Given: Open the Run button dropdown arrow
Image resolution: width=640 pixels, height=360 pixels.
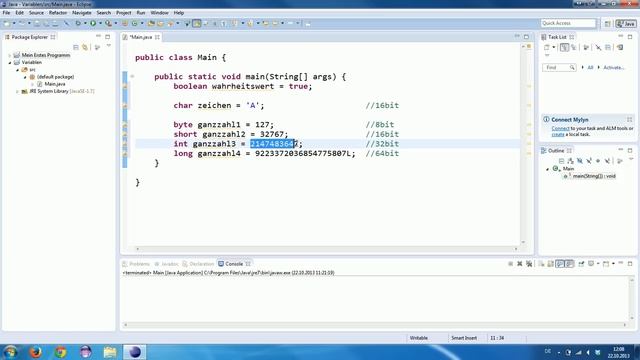Looking at the screenshot, I should [x=100, y=24].
